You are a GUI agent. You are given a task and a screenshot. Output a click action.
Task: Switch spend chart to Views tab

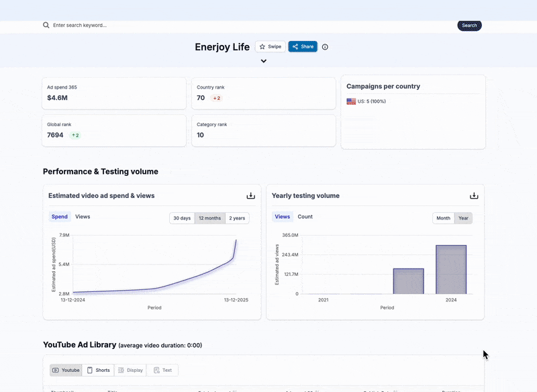coord(83,217)
